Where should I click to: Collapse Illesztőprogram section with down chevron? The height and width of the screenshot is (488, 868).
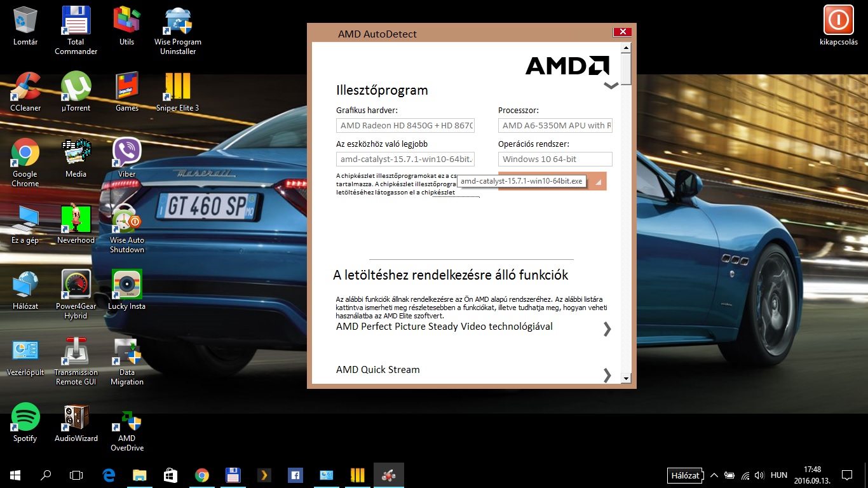click(611, 85)
